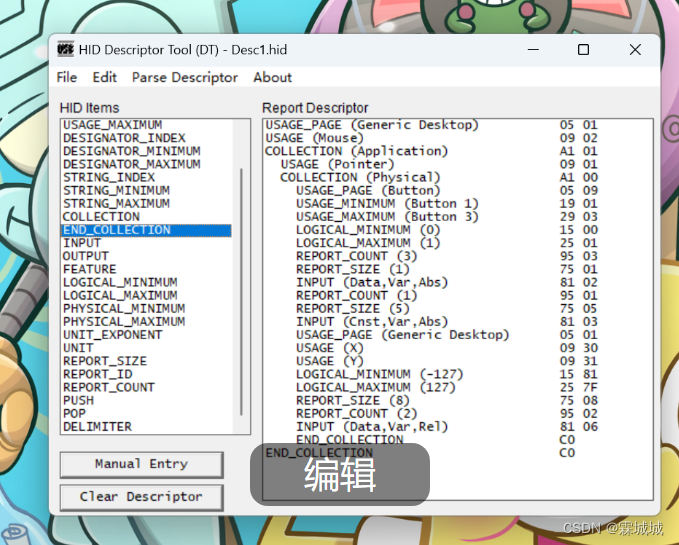Select INPUT in HID Items list

146,243
